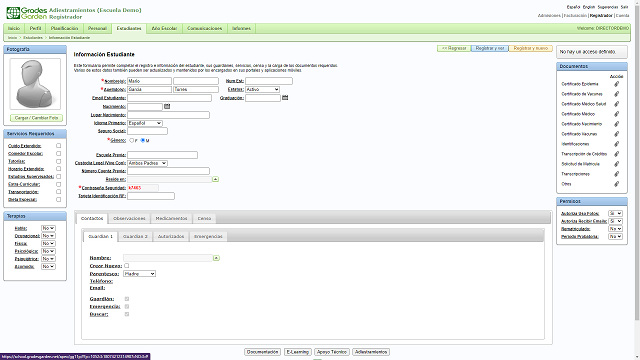The width and height of the screenshot is (640, 360).
Task: Switch to the Guardian 2 tab
Action: [x=135, y=237]
